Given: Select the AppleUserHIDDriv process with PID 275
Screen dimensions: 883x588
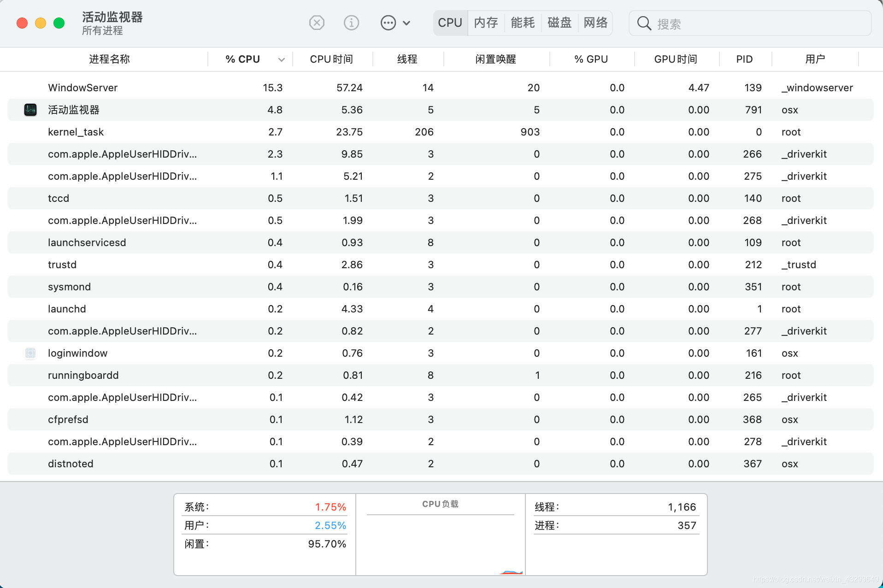Looking at the screenshot, I should [x=441, y=176].
